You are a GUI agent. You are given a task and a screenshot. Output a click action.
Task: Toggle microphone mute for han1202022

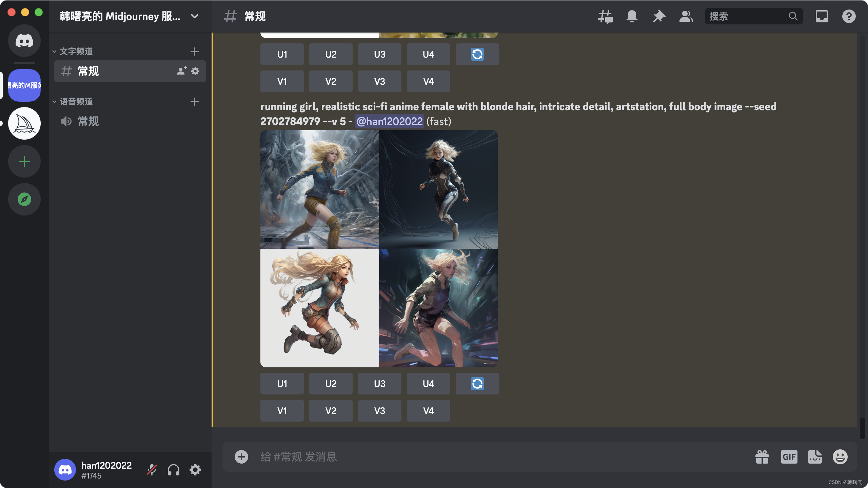point(152,470)
